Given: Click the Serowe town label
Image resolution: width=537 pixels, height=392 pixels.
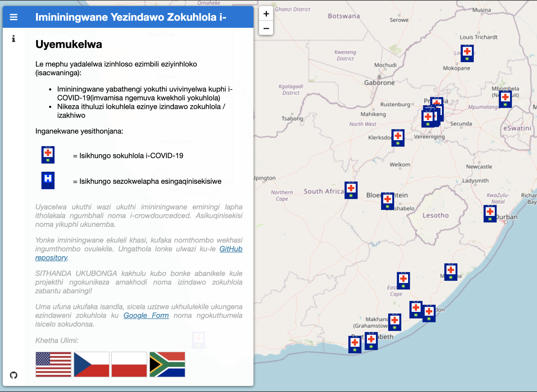Looking at the screenshot, I should coord(399,20).
